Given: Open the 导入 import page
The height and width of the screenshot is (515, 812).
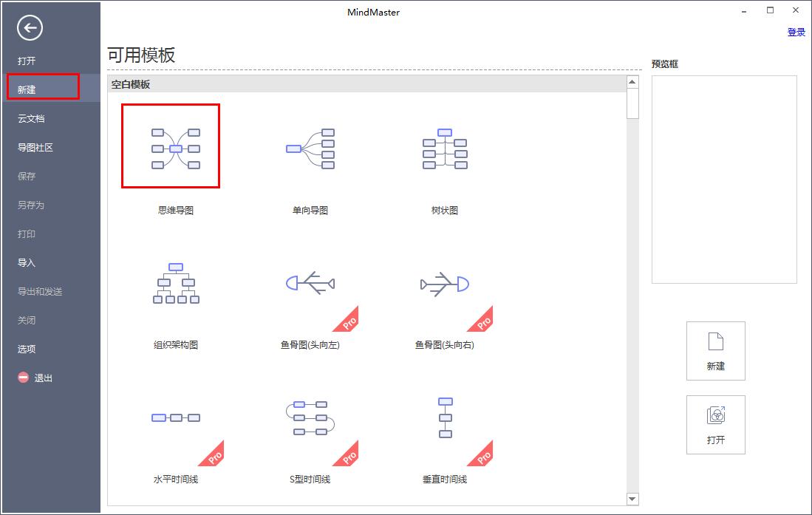Looking at the screenshot, I should tap(27, 262).
